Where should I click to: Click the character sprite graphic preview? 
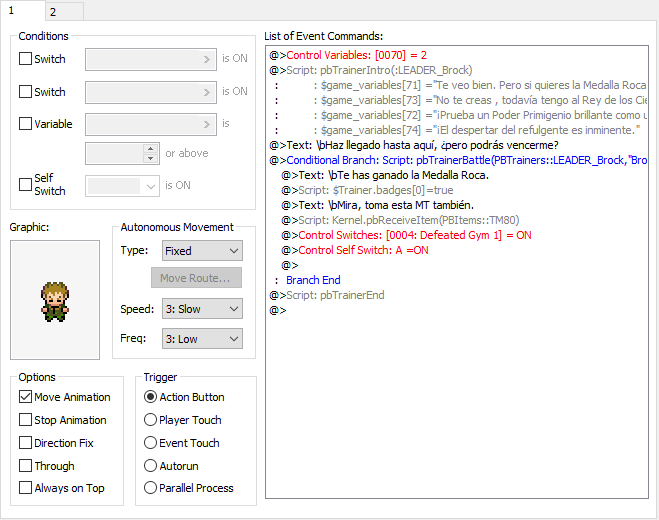pyautogui.click(x=55, y=299)
